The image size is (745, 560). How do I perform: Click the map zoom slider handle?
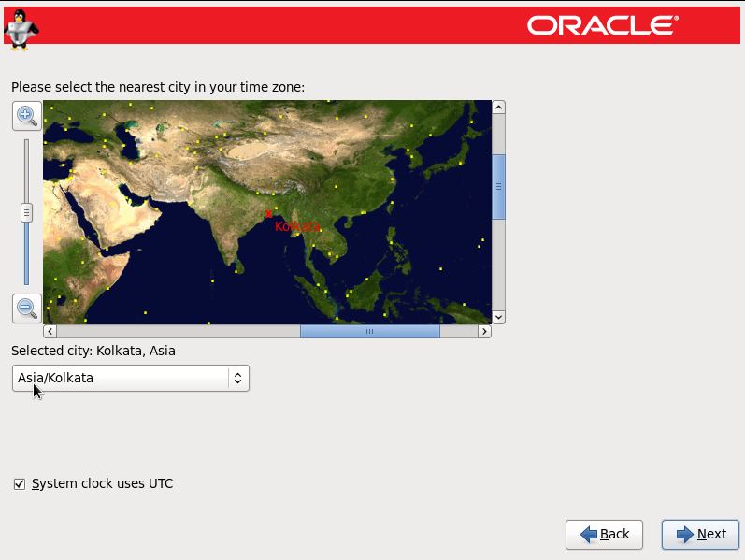26,212
